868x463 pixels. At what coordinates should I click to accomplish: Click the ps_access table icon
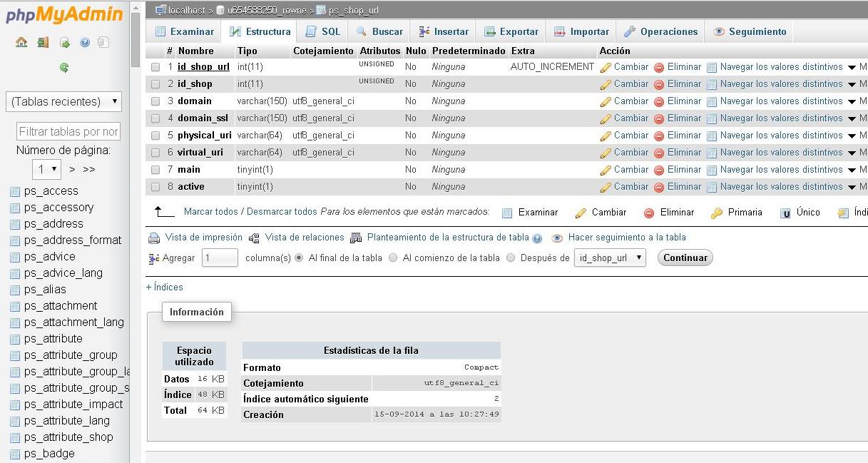tap(15, 191)
